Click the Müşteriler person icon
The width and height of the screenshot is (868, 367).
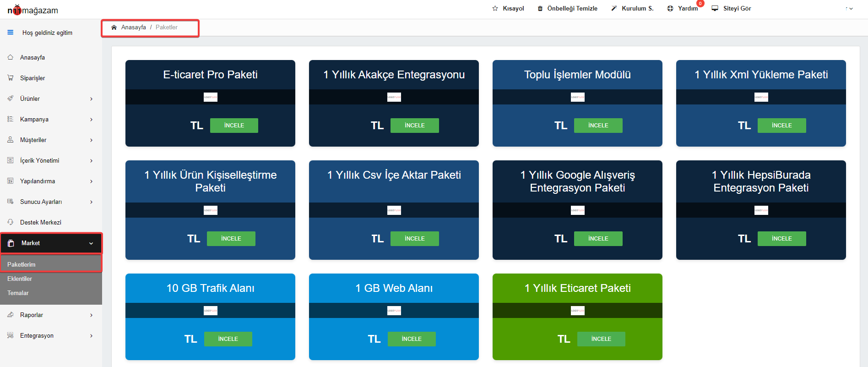(x=11, y=140)
